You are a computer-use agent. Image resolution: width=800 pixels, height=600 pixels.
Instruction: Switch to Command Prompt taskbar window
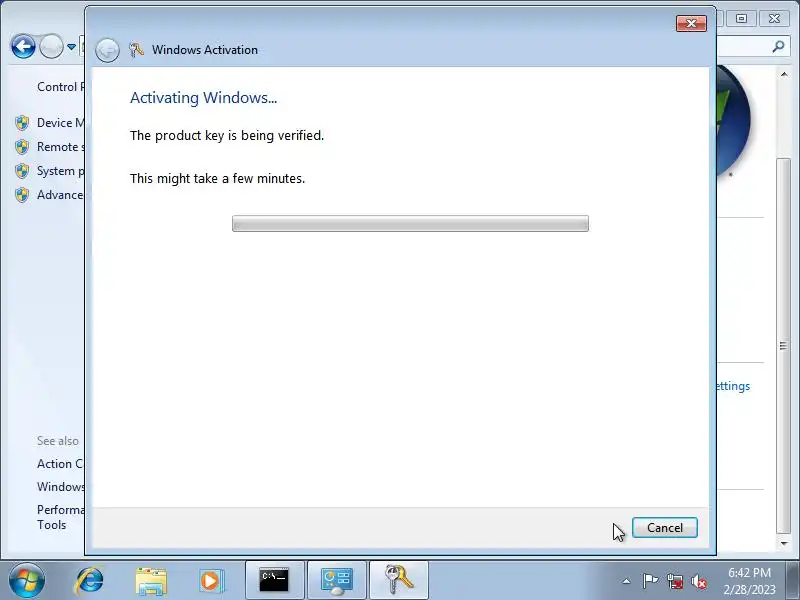(x=274, y=581)
